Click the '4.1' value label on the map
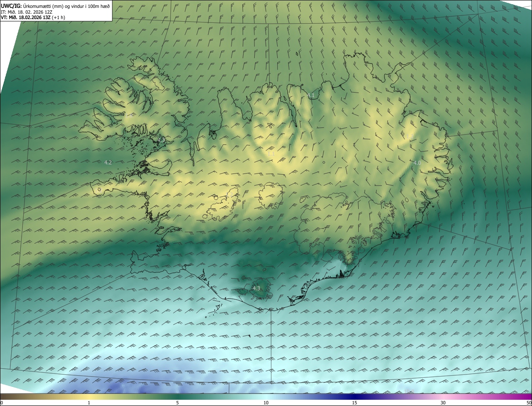Image resolution: width=532 pixels, height=406 pixels. click(x=311, y=95)
